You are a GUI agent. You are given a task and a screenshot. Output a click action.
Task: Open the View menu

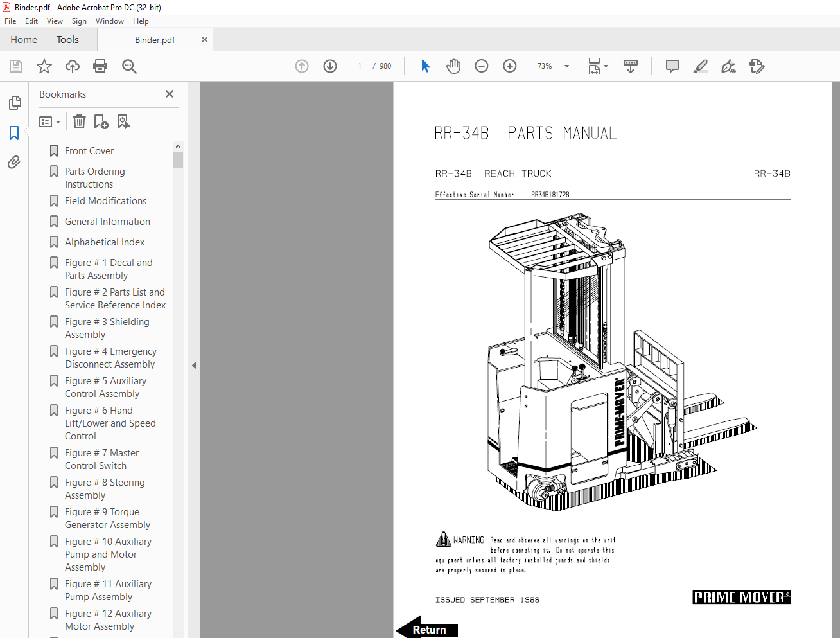tap(55, 21)
